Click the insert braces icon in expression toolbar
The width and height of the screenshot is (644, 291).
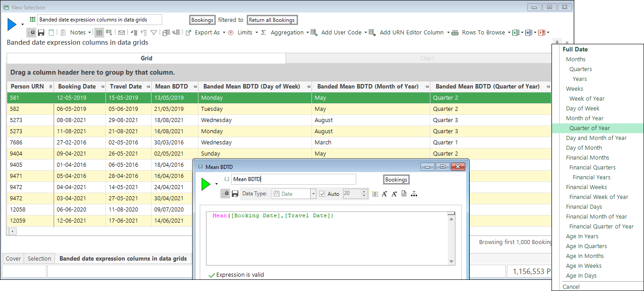point(375,194)
